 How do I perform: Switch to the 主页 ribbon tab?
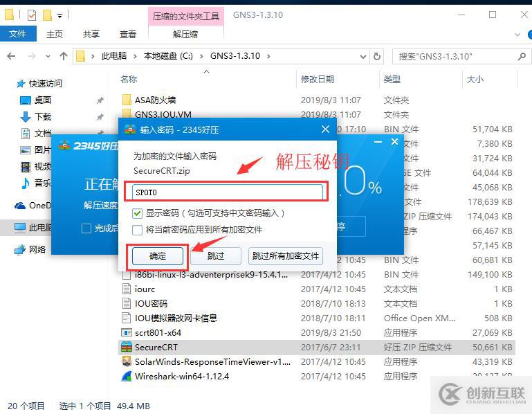55,34
